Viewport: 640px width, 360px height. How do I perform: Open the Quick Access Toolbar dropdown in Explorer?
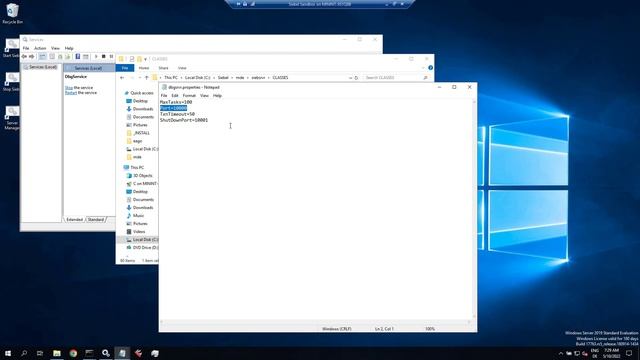pos(145,59)
